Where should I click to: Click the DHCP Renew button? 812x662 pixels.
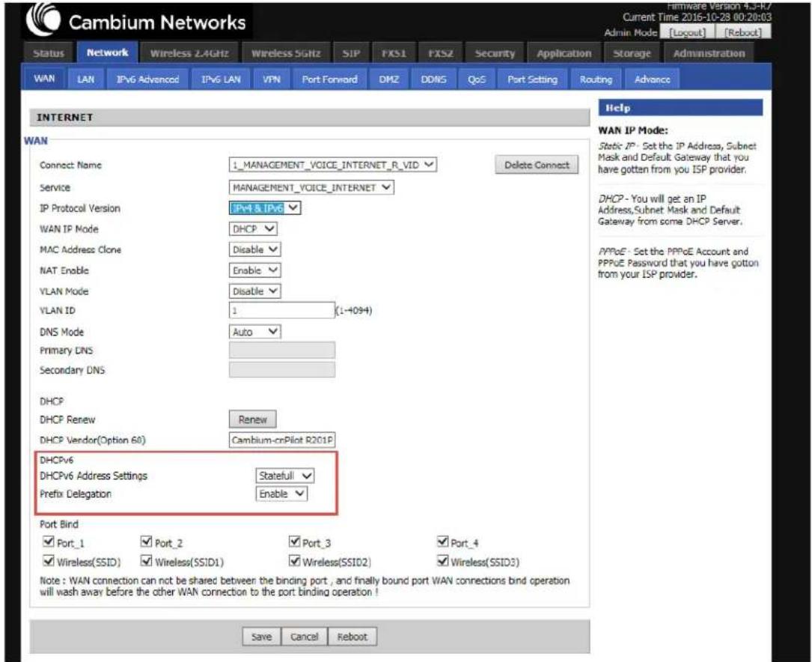point(252,419)
